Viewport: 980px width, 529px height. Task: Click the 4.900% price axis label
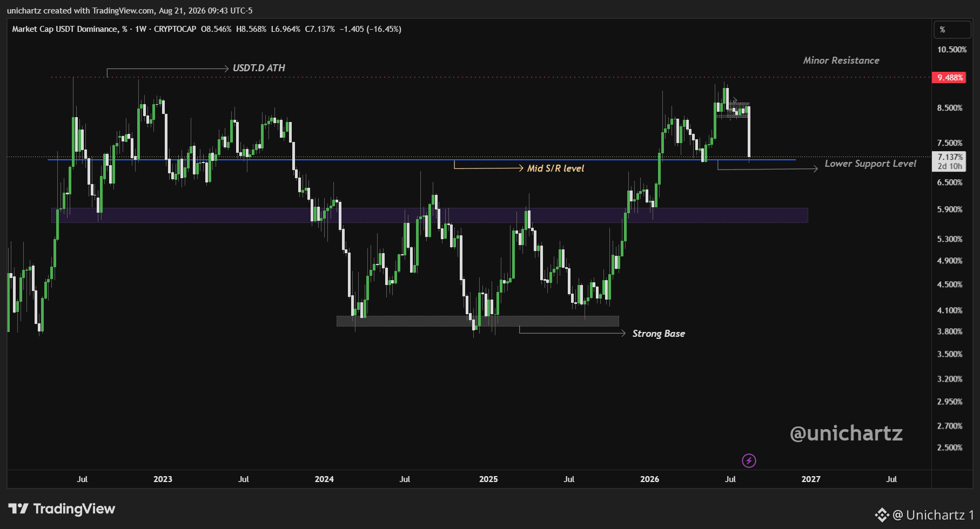click(950, 261)
